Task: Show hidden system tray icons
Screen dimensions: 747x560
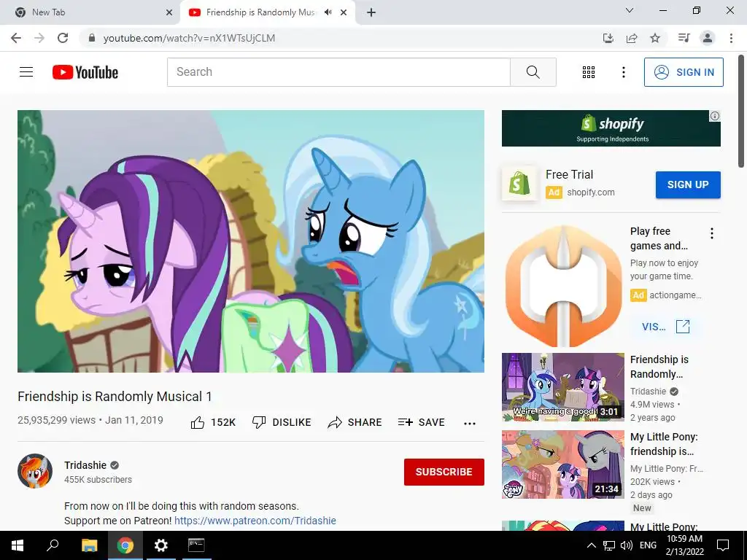Action: [x=591, y=545]
